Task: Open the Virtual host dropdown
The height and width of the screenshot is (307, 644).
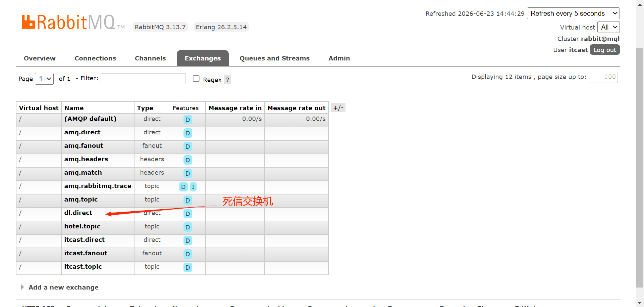Action: (608, 27)
